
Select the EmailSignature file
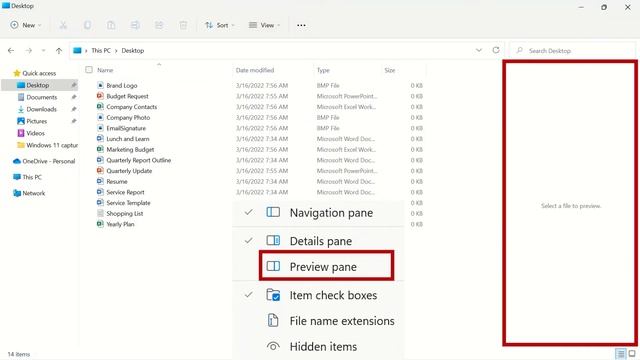click(x=126, y=128)
